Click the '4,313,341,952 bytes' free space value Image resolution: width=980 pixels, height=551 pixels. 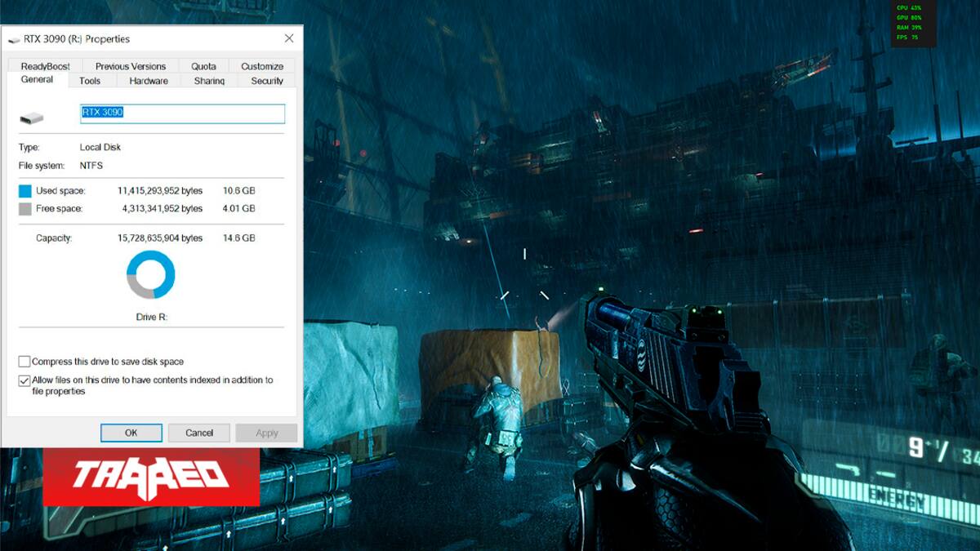tap(163, 209)
